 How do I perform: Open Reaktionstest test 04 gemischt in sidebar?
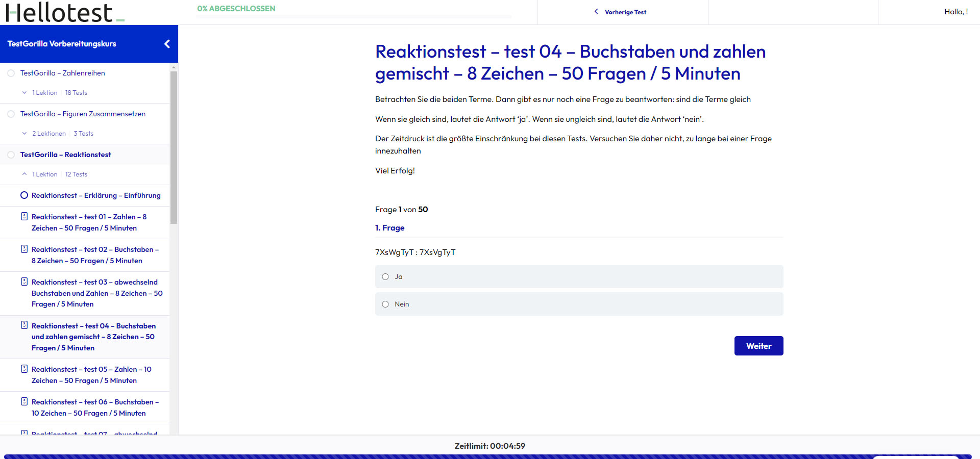click(93, 337)
